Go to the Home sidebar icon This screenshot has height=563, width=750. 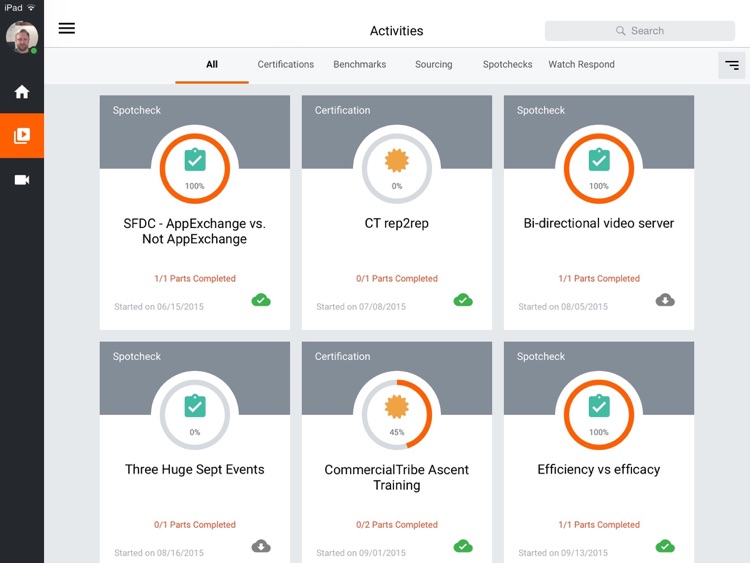click(22, 91)
